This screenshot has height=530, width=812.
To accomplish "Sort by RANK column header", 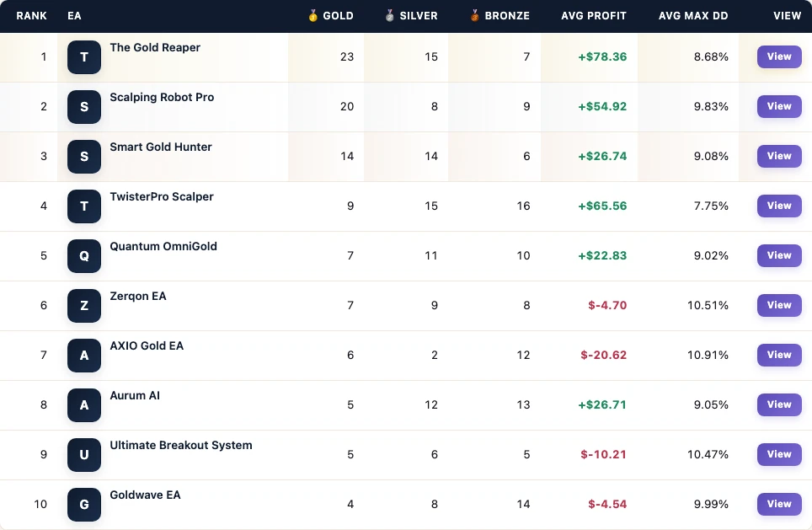I will coord(32,15).
